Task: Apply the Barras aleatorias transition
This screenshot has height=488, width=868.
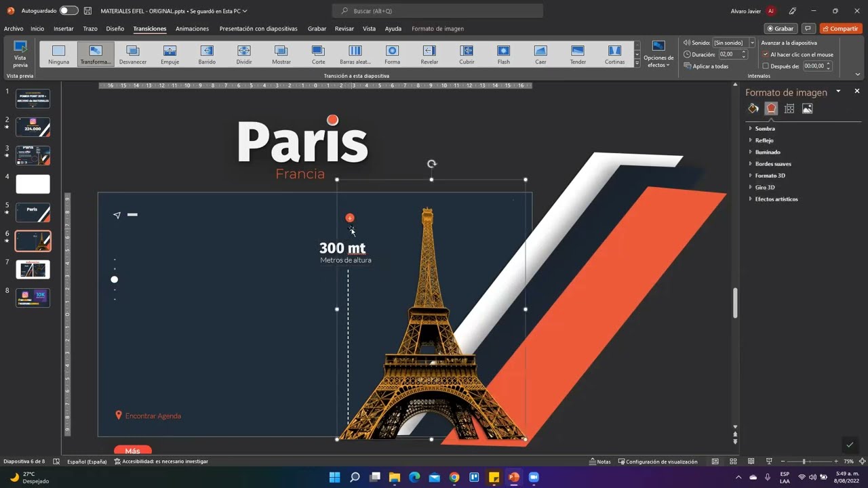Action: (x=355, y=54)
